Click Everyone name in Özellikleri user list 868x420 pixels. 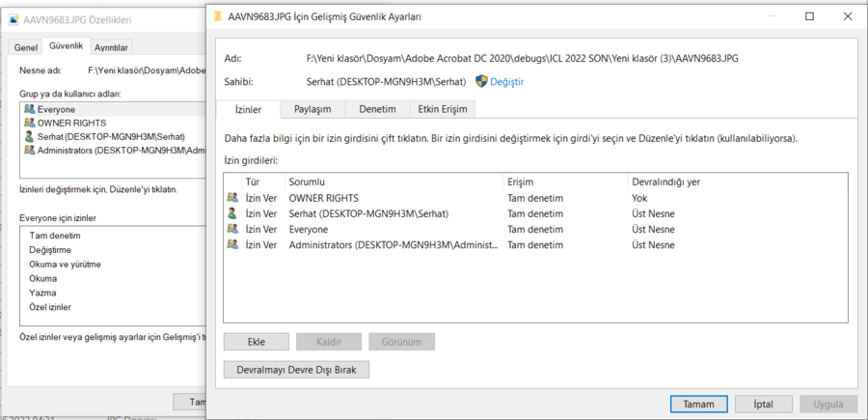[x=57, y=110]
